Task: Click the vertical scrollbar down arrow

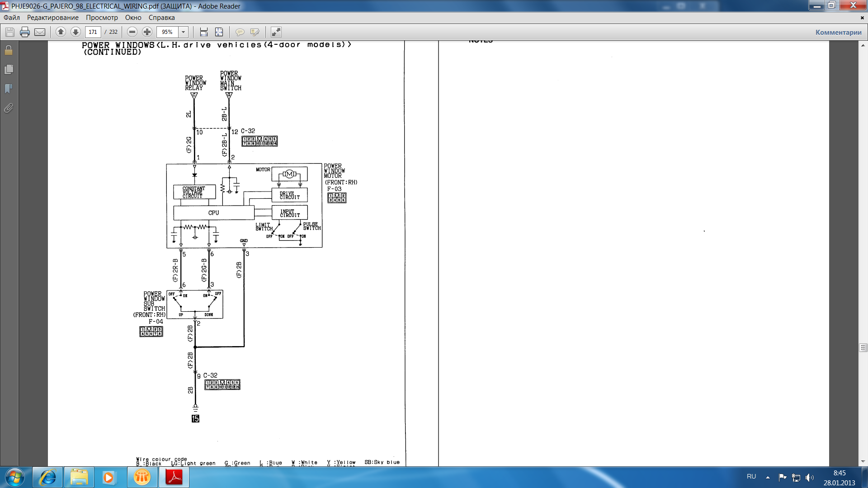Action: point(863,461)
